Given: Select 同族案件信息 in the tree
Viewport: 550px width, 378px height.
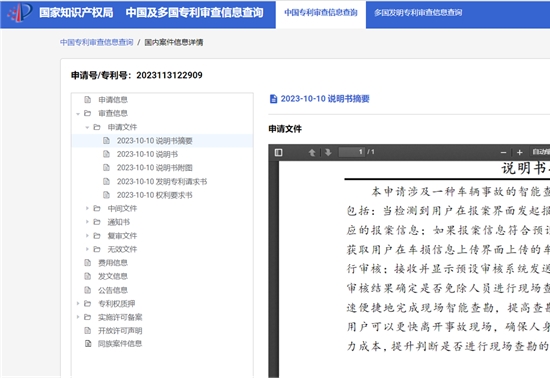Looking at the screenshot, I should click(120, 344).
